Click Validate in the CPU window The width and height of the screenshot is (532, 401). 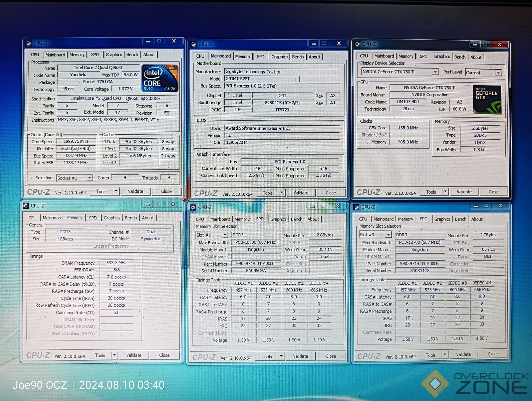136,191
